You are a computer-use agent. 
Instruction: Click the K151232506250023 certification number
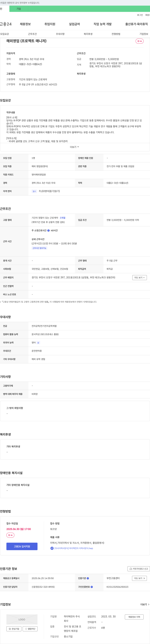click(x=117, y=587)
